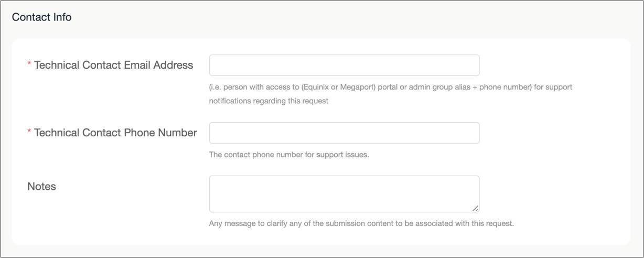Click the word "Equinix" in help text
This screenshot has width=644, height=258.
(x=315, y=87)
